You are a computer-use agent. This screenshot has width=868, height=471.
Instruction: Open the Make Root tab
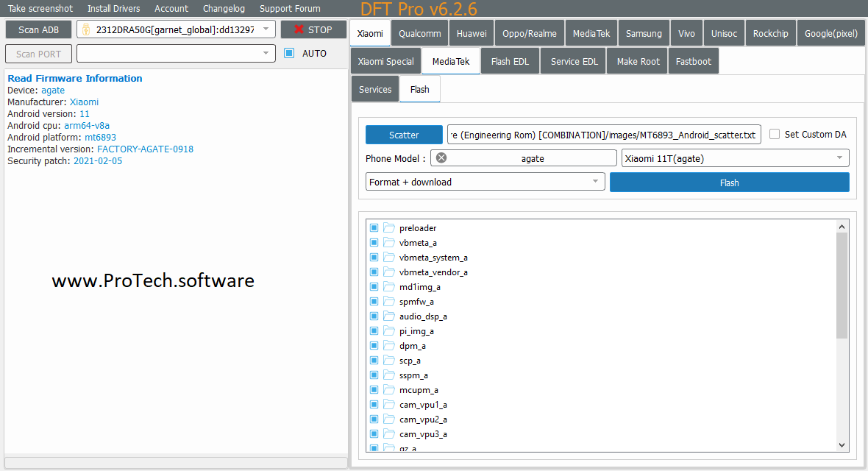[x=638, y=62]
